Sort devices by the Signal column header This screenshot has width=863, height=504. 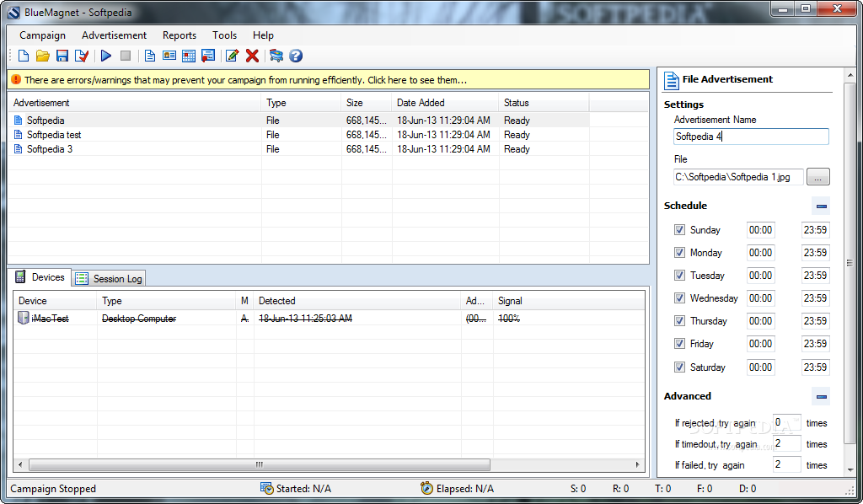coord(569,301)
